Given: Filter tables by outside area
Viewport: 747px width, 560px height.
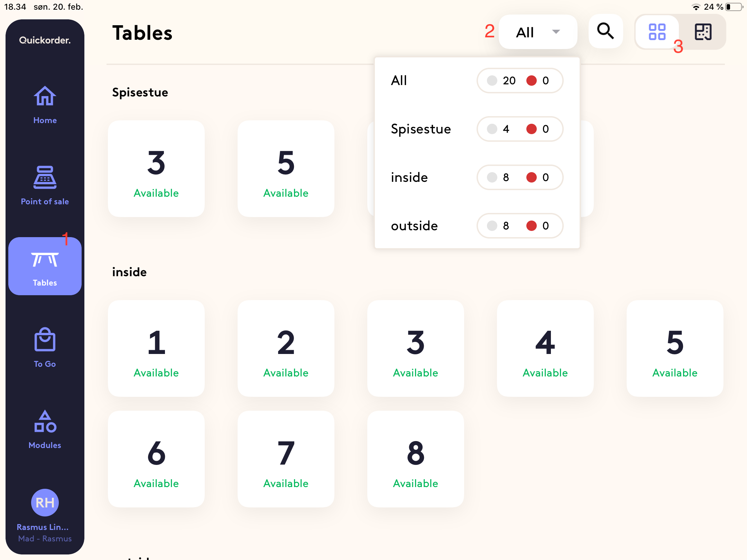Looking at the screenshot, I should 477,226.
